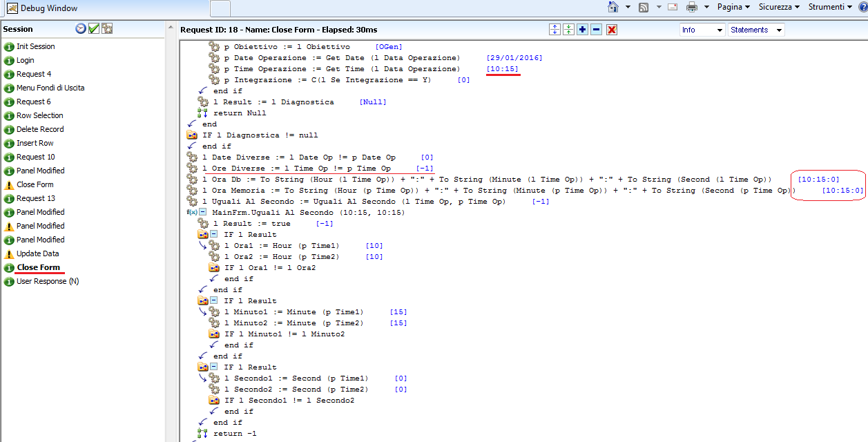Click the info icon beside Login
Viewport: 868px width, 442px height.
9,60
